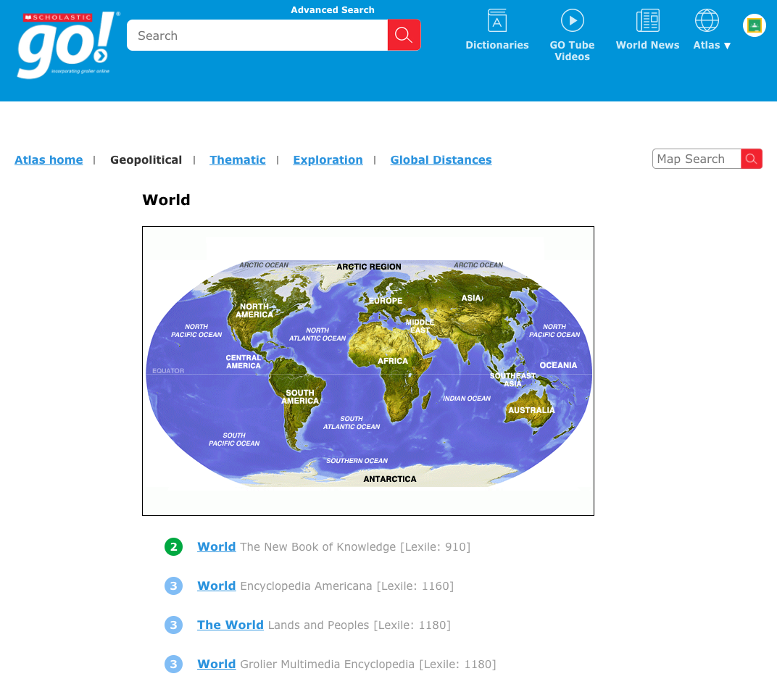Click the Atlas globe icon
Screen dimensions: 777x700
tap(706, 20)
